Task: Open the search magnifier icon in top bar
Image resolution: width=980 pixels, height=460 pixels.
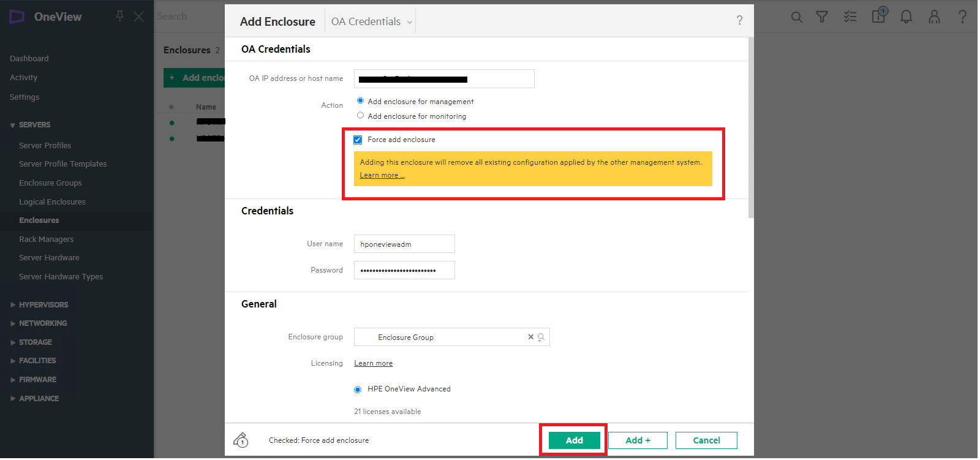Action: [x=796, y=17]
